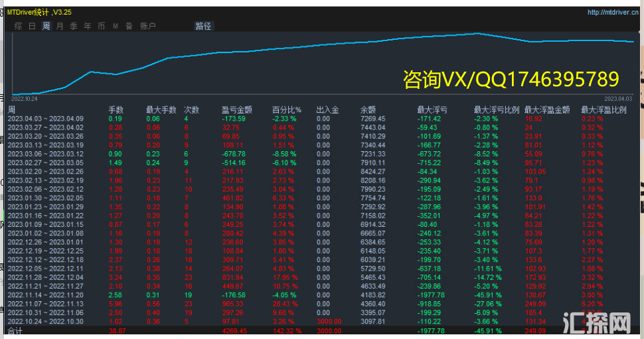Image resolution: width=644 pixels, height=339 pixels.
Task: Click the 最大浮亏 column header
Action: point(431,110)
